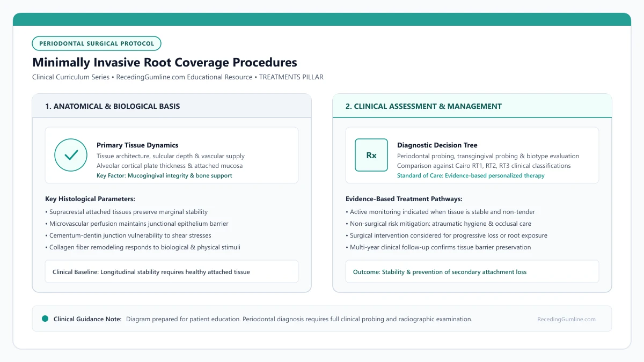Click the Active monitoring indicated bullet

tap(440, 212)
